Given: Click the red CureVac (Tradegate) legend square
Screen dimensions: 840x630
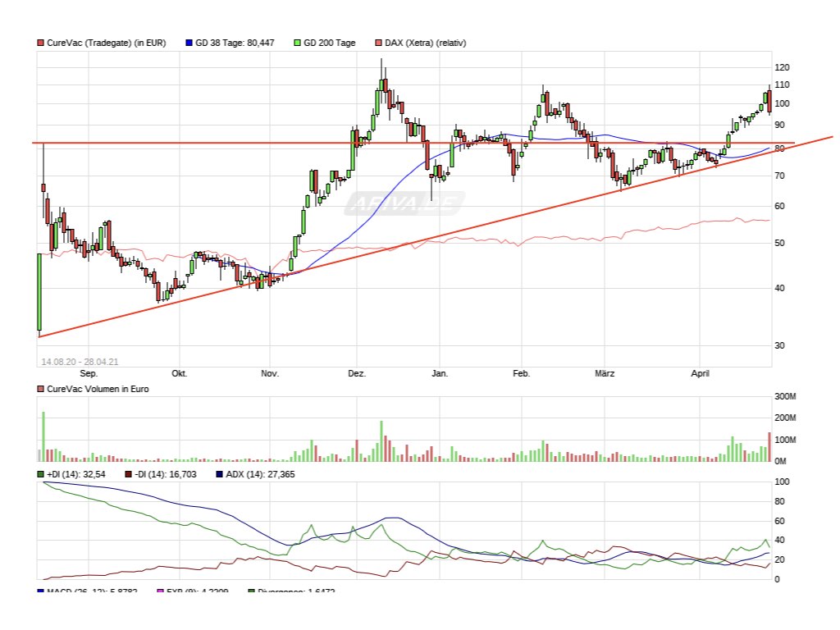Looking at the screenshot, I should [x=39, y=42].
